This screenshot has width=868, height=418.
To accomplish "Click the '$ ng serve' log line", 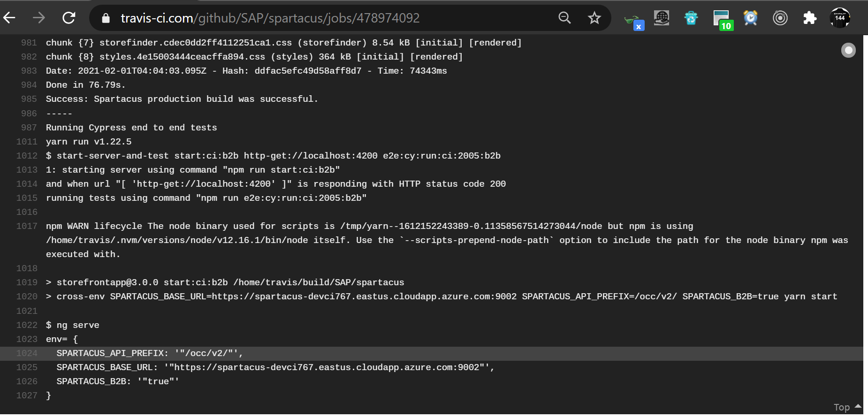I will [73, 325].
